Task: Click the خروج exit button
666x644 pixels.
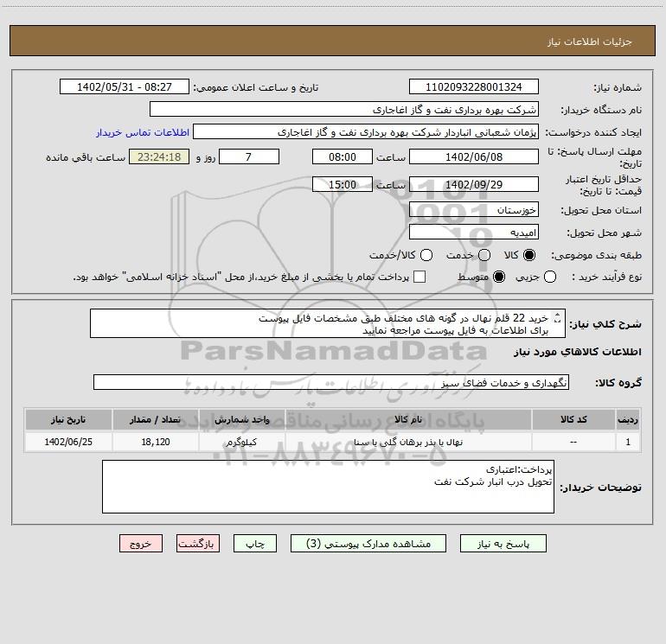Action: [x=141, y=544]
